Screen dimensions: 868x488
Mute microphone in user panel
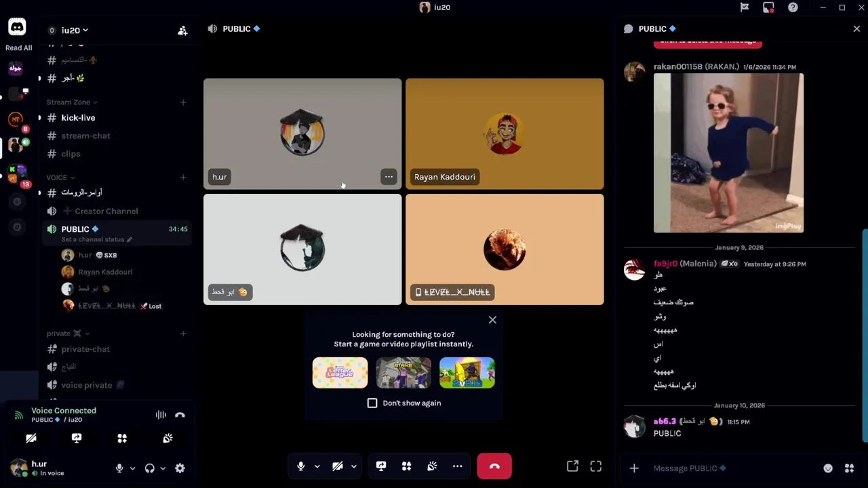tap(119, 468)
